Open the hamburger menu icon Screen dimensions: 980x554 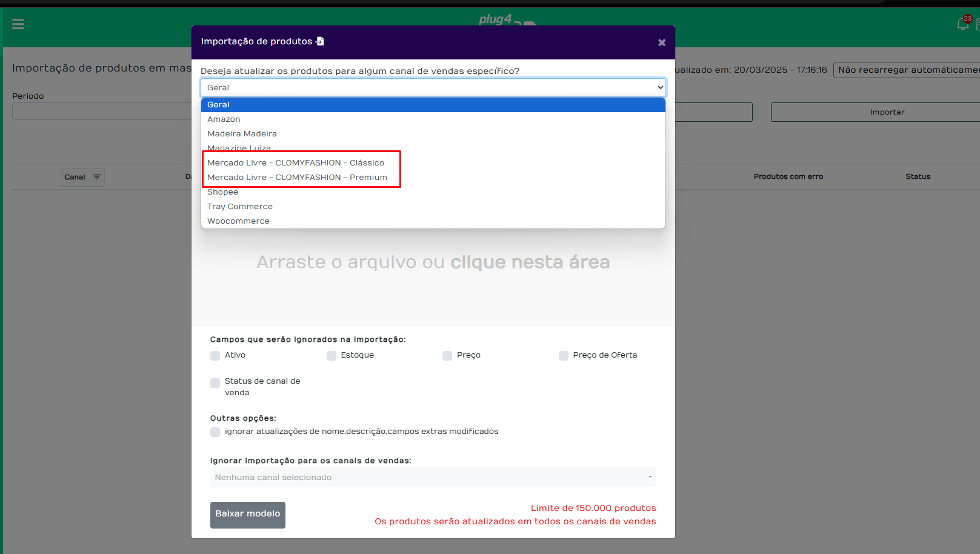18,24
